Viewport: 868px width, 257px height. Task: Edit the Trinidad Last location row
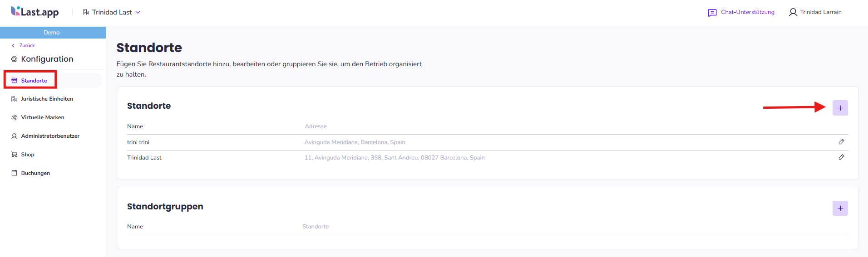tap(841, 157)
